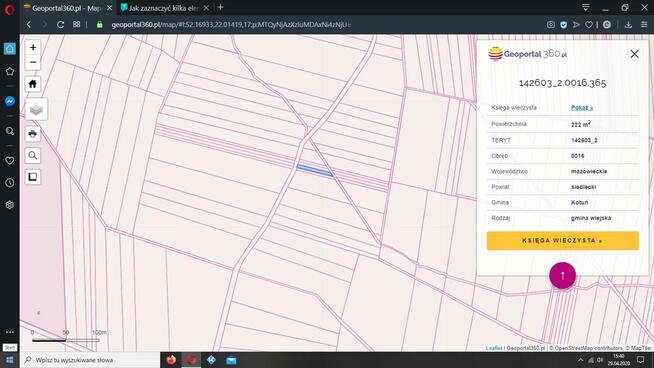Click the KSIĘGA WIECZYSTA yellow button

click(x=562, y=241)
